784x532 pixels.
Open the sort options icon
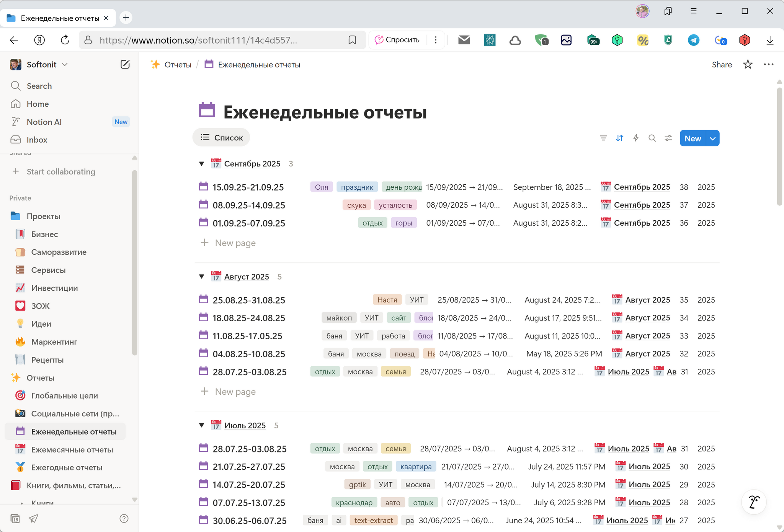[x=619, y=138]
